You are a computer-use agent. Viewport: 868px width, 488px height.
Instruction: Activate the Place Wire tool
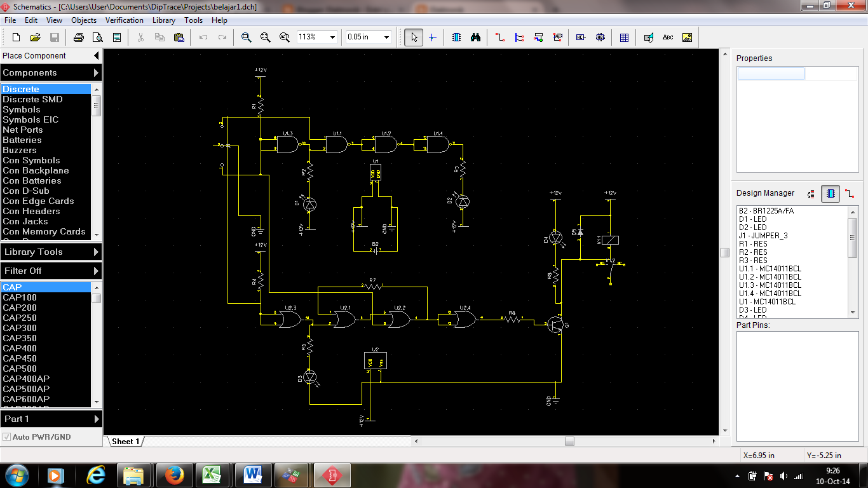pyautogui.click(x=499, y=37)
